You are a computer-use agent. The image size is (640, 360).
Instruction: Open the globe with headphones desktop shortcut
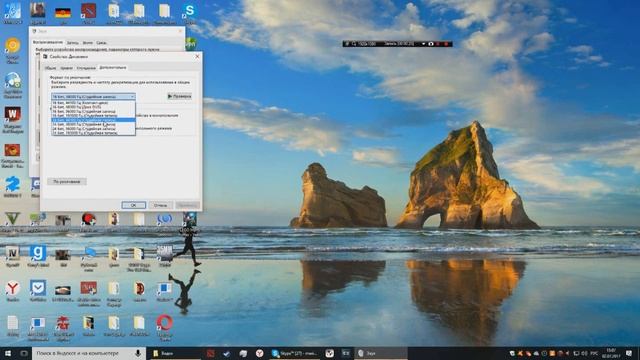point(13,80)
